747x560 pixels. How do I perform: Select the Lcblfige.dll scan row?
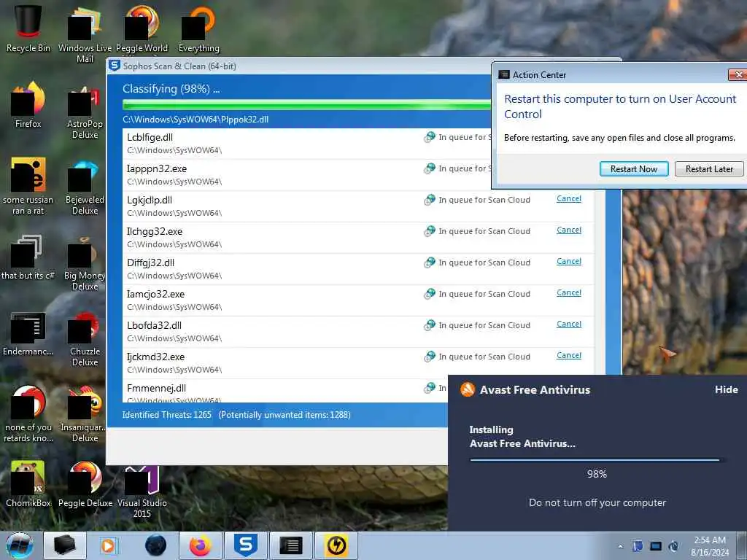[307, 144]
